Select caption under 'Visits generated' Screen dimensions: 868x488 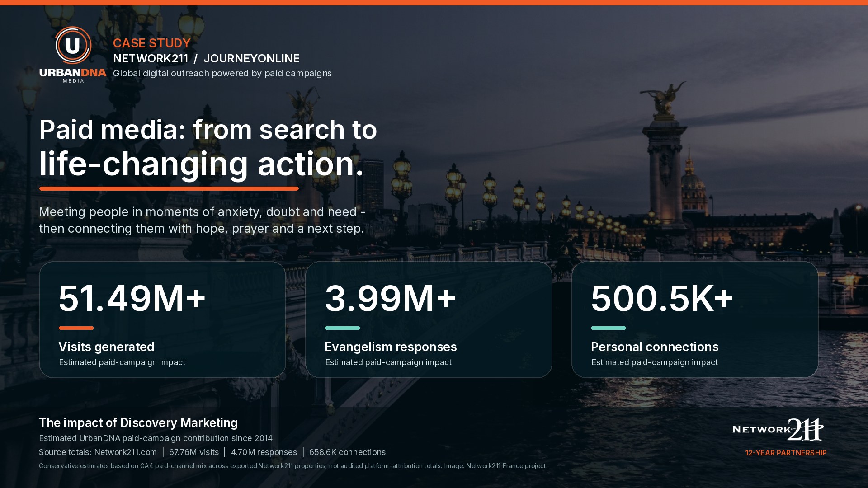click(122, 362)
